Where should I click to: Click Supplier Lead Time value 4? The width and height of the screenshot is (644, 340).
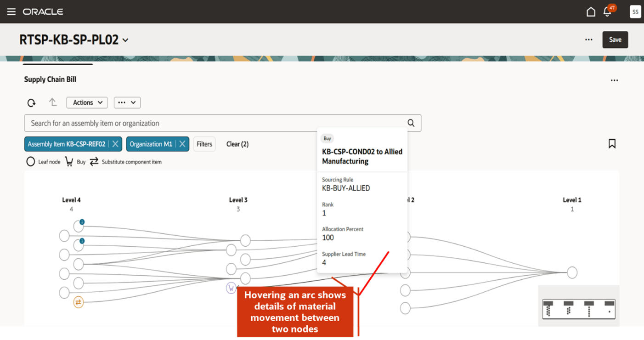pyautogui.click(x=324, y=263)
